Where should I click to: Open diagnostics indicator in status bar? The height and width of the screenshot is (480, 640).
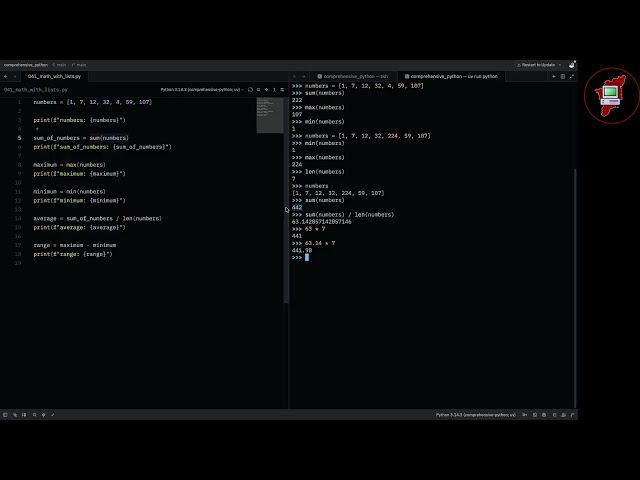44,415
